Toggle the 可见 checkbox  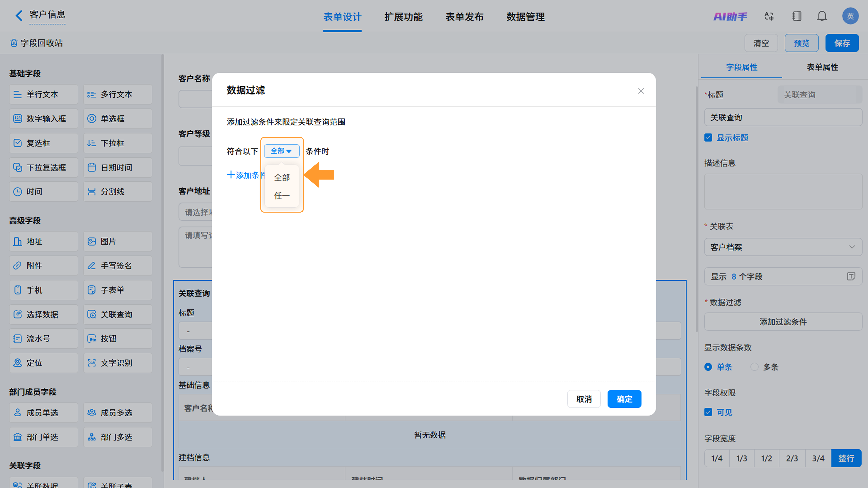point(708,412)
